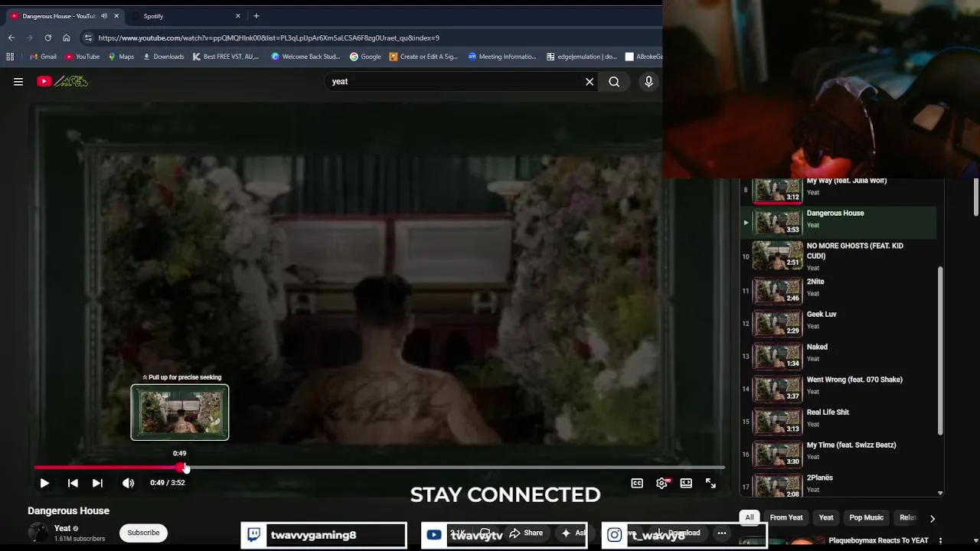Open Create or Edit A Sig... bookmark
Screen dimensions: 980x551
(423, 57)
